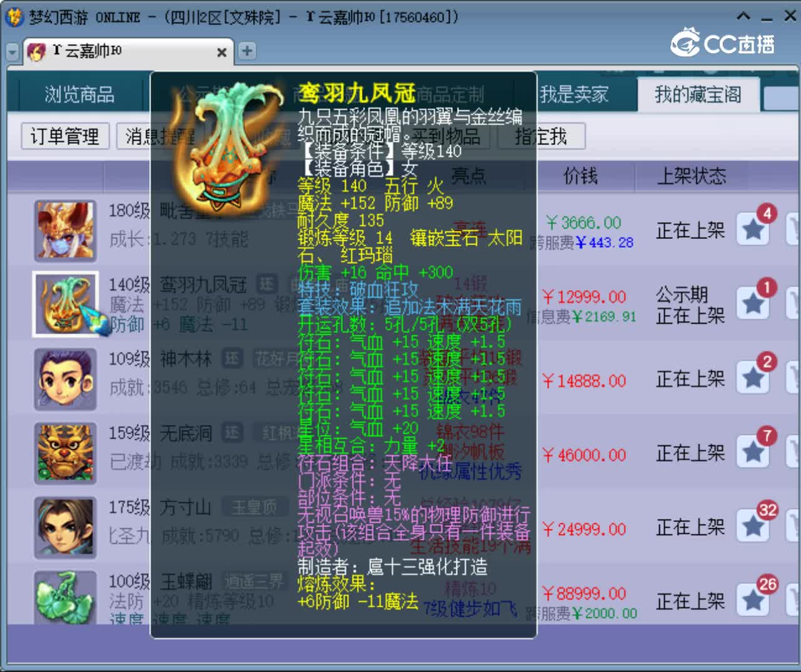Click 公示期 status text

(x=681, y=294)
